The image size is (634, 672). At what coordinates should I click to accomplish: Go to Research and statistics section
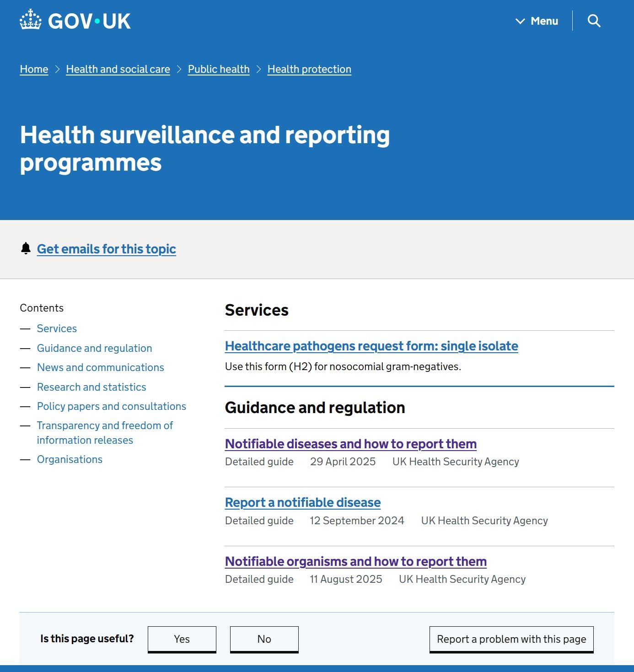point(91,387)
